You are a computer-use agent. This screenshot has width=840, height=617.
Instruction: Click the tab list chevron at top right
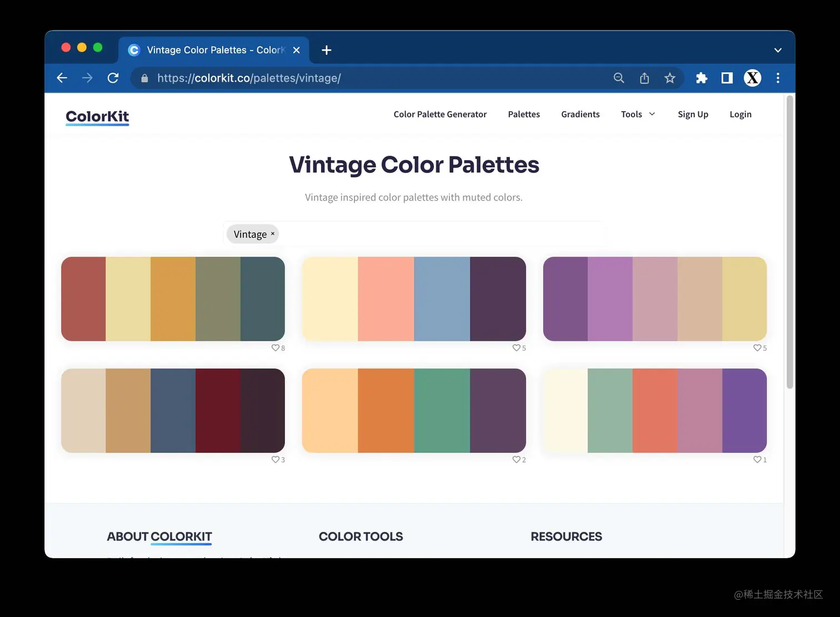coord(778,49)
